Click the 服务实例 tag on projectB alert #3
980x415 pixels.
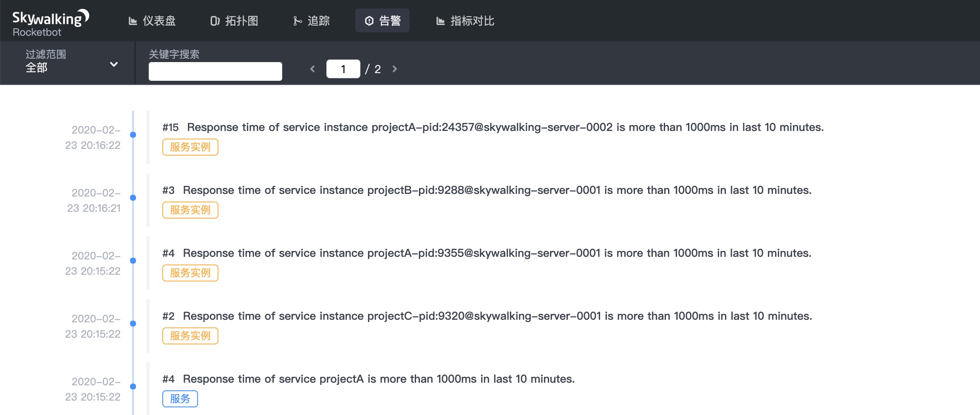pos(190,210)
